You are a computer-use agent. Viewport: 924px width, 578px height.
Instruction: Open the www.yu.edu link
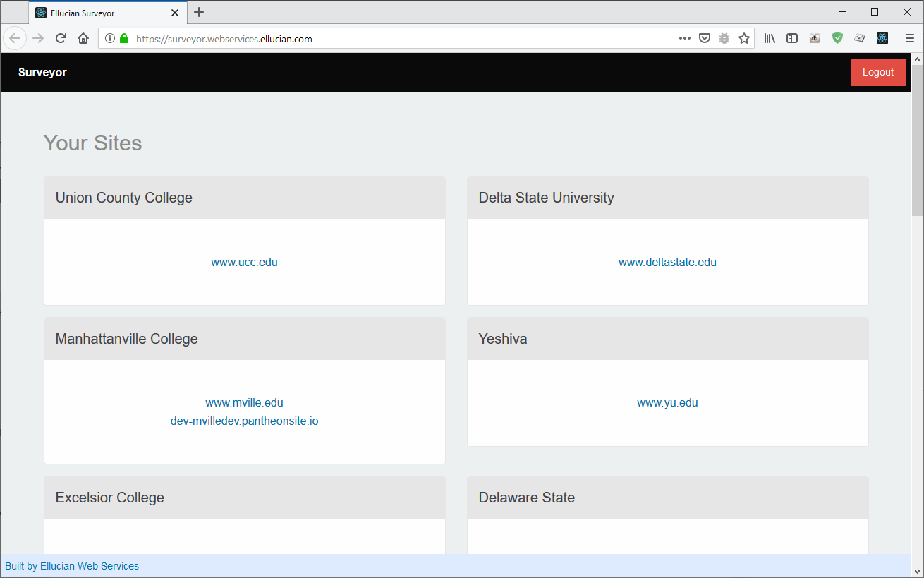667,403
